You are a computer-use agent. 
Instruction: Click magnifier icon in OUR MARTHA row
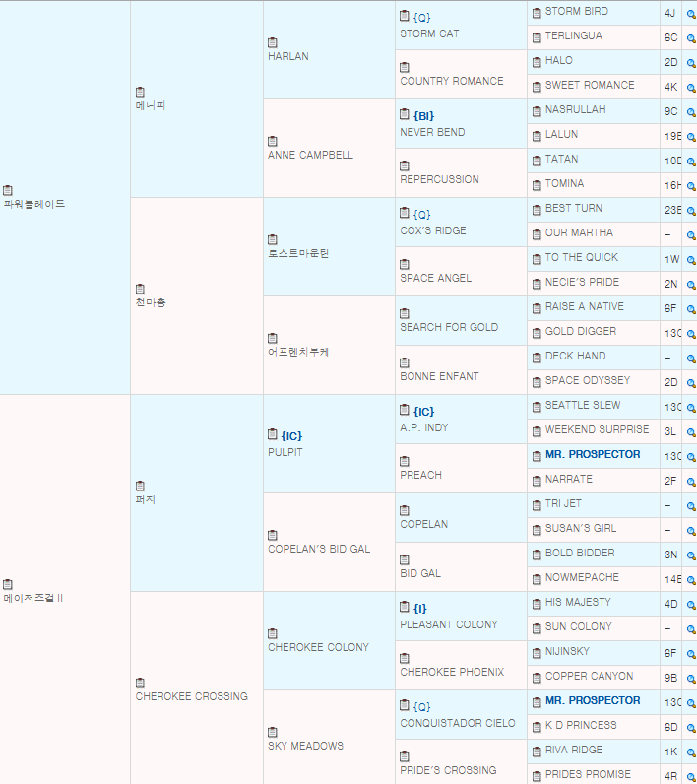pos(691,235)
